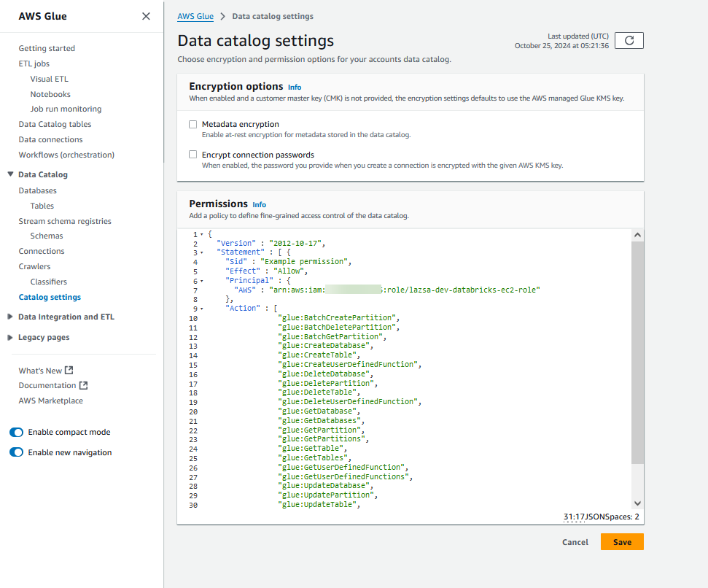Expand Data Integration and ETL section

[x=10, y=317]
